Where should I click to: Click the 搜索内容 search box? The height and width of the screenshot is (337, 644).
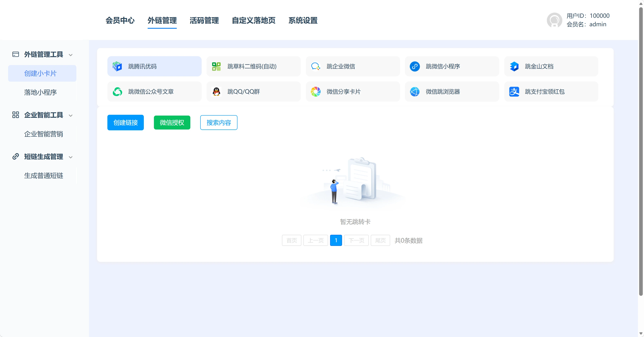click(218, 122)
